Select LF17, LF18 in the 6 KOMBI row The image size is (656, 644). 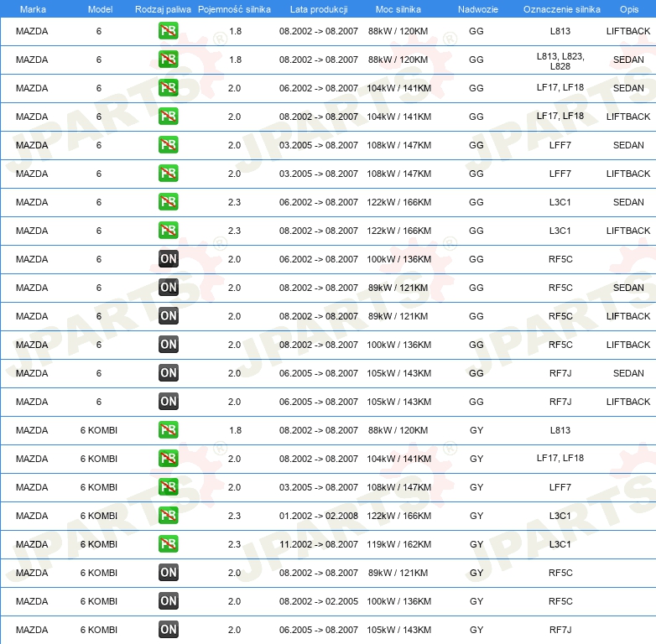(x=560, y=458)
